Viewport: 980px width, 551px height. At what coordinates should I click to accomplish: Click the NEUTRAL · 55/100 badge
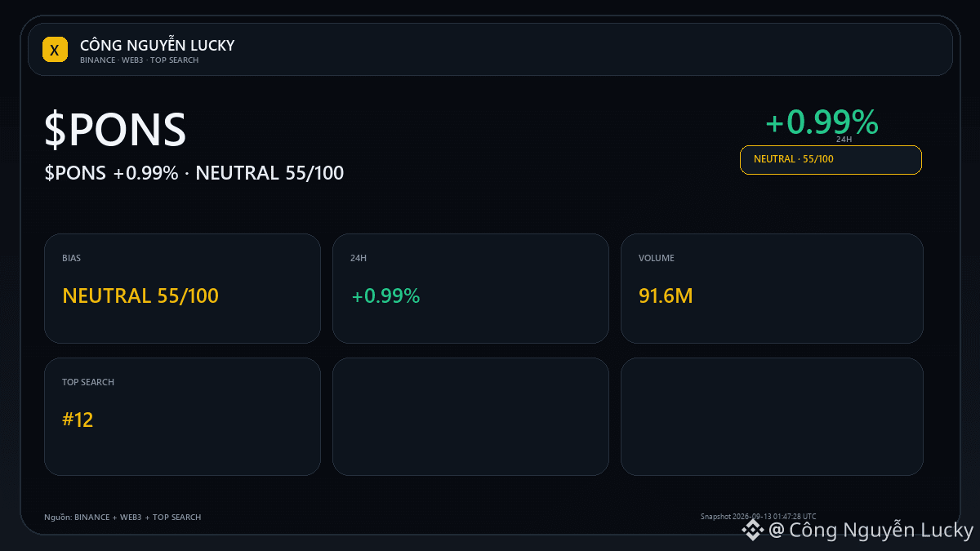coord(831,160)
